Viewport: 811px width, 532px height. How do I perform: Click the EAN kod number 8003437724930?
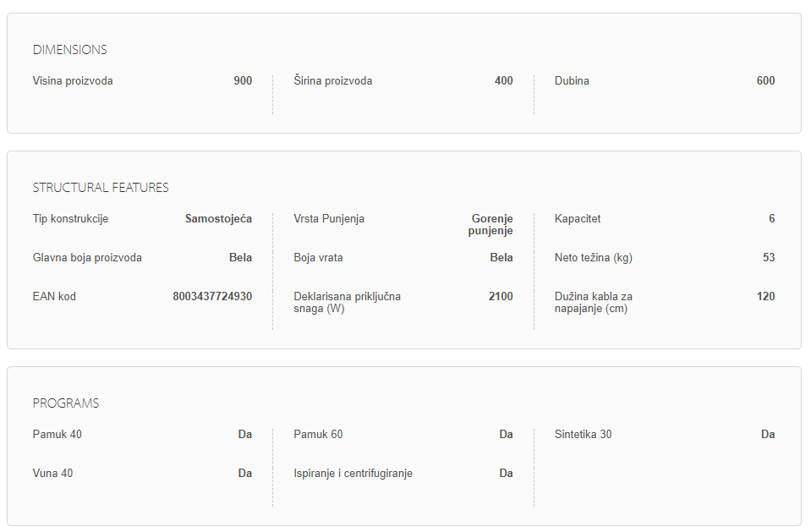tap(212, 297)
